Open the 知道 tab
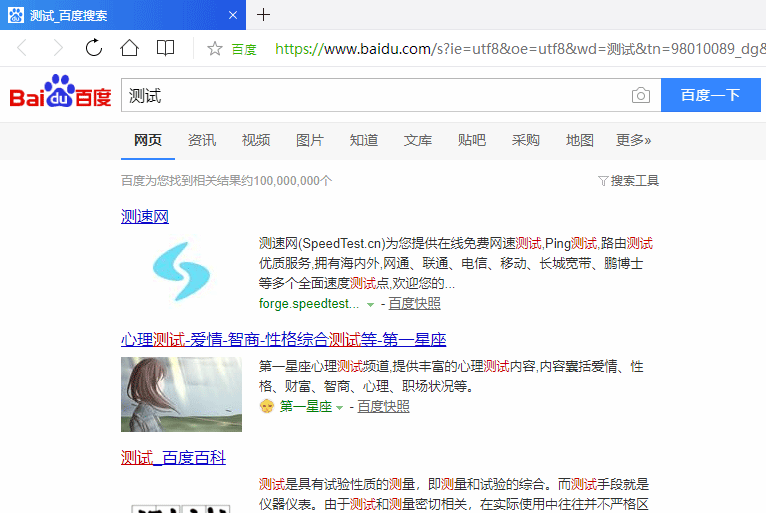Viewport: 766px width, 513px height. point(363,140)
